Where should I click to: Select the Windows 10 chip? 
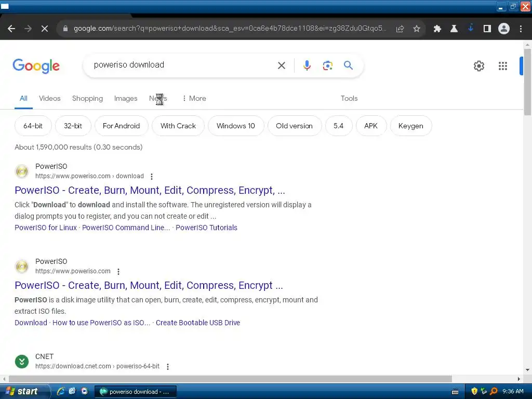pyautogui.click(x=236, y=126)
